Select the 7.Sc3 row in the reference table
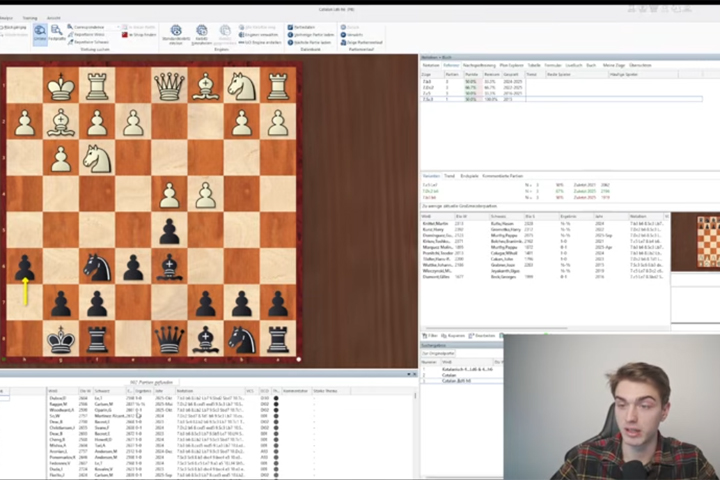 pyautogui.click(x=428, y=99)
